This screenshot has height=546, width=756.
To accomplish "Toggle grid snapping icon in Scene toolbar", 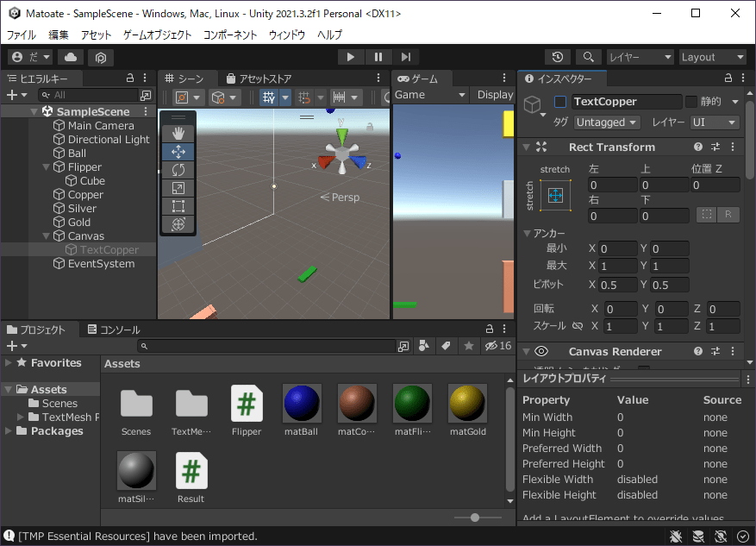I will point(304,98).
